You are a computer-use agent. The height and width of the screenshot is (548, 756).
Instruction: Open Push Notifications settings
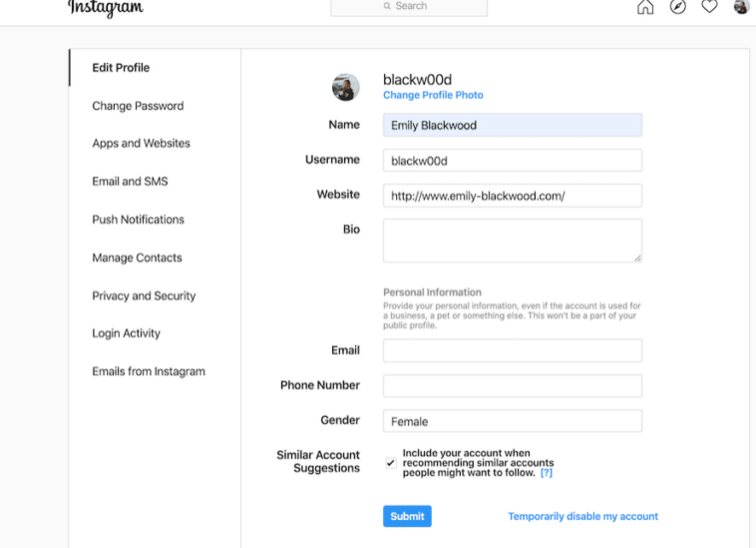tap(139, 220)
